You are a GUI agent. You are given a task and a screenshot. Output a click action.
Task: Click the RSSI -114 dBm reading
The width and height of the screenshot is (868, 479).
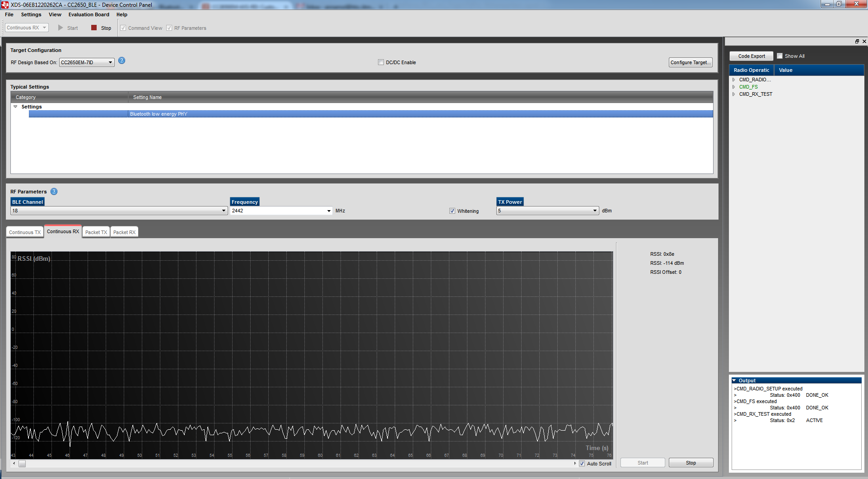point(667,263)
